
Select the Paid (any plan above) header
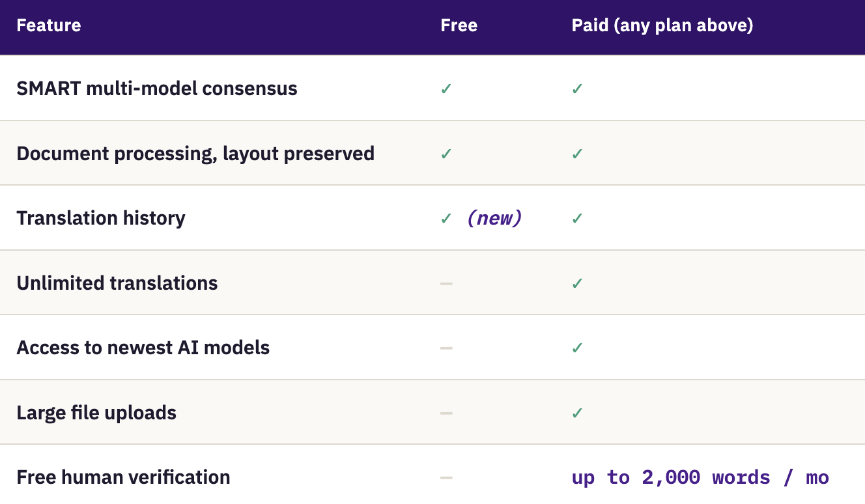pyautogui.click(x=662, y=25)
